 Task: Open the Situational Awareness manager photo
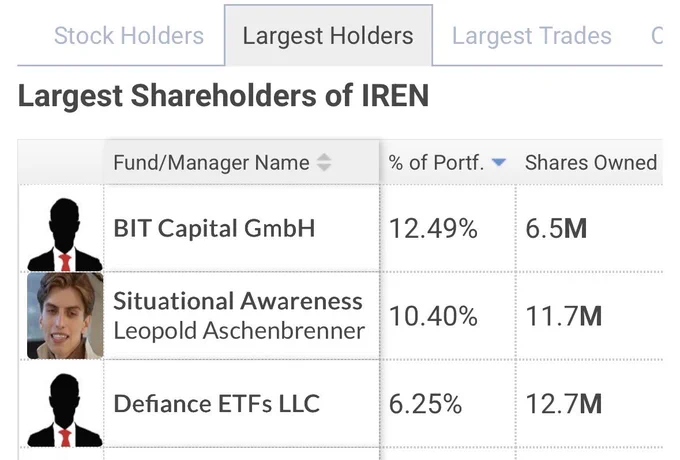pyautogui.click(x=65, y=316)
